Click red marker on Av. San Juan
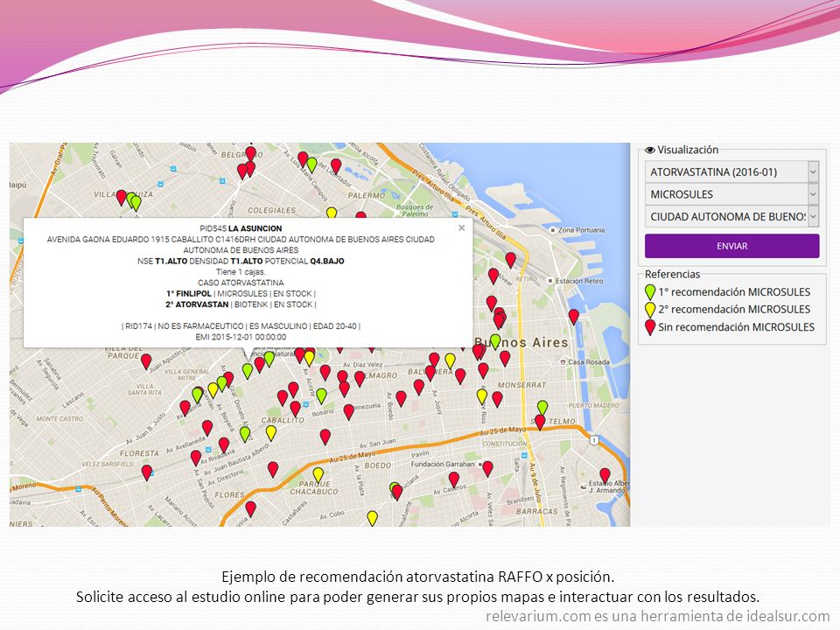Screen dimensions: 840x630 point(325,437)
